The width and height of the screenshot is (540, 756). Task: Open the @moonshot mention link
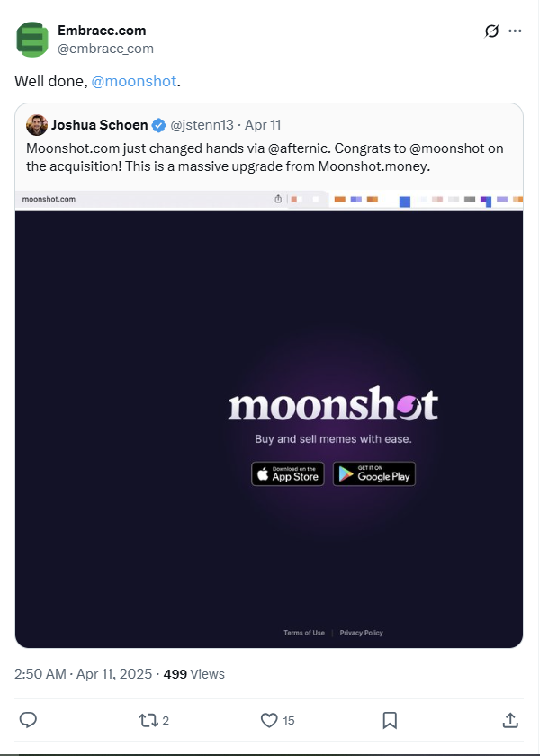[133, 82]
